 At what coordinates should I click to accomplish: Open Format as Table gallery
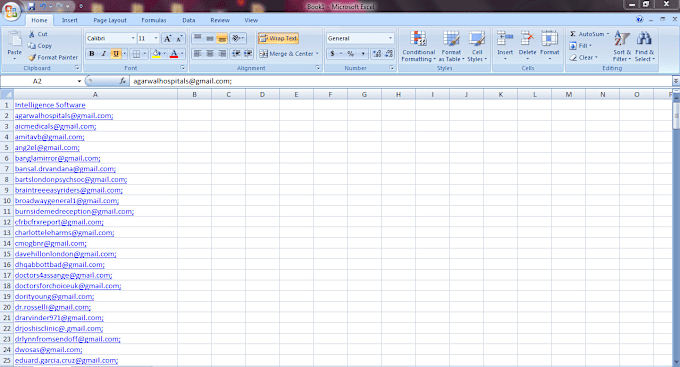(451, 46)
